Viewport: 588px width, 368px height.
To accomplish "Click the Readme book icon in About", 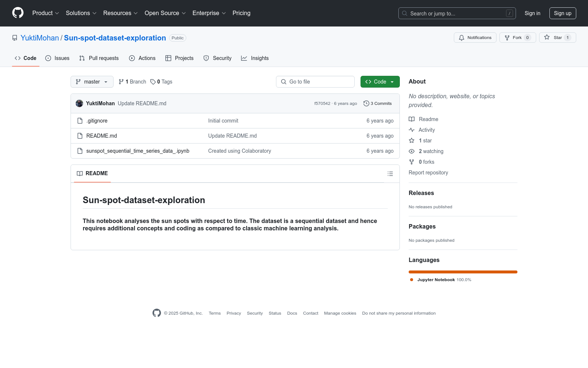I will tap(412, 119).
